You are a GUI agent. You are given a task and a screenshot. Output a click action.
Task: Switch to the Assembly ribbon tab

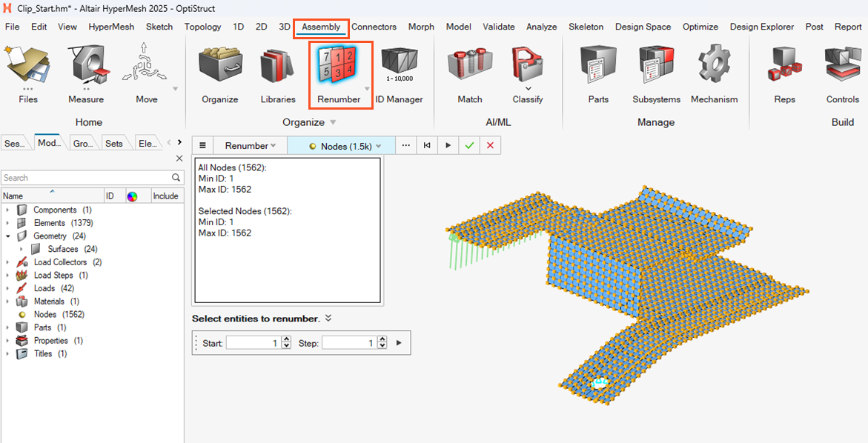click(321, 27)
